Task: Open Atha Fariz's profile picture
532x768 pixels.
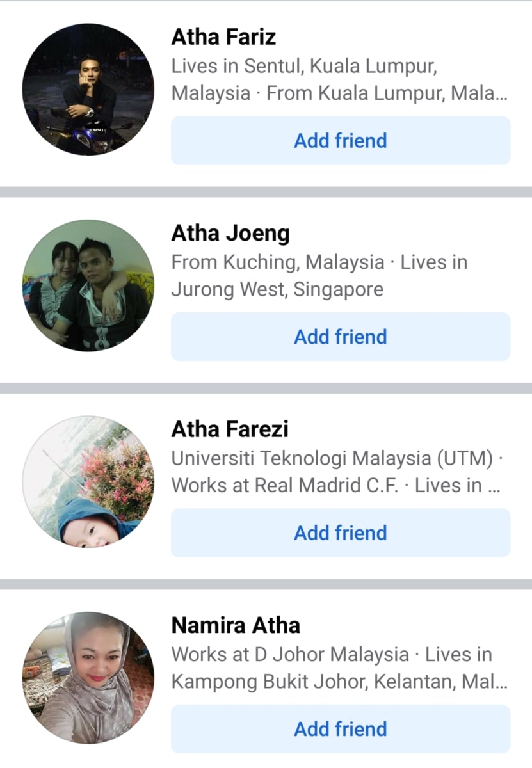Action: click(x=88, y=90)
